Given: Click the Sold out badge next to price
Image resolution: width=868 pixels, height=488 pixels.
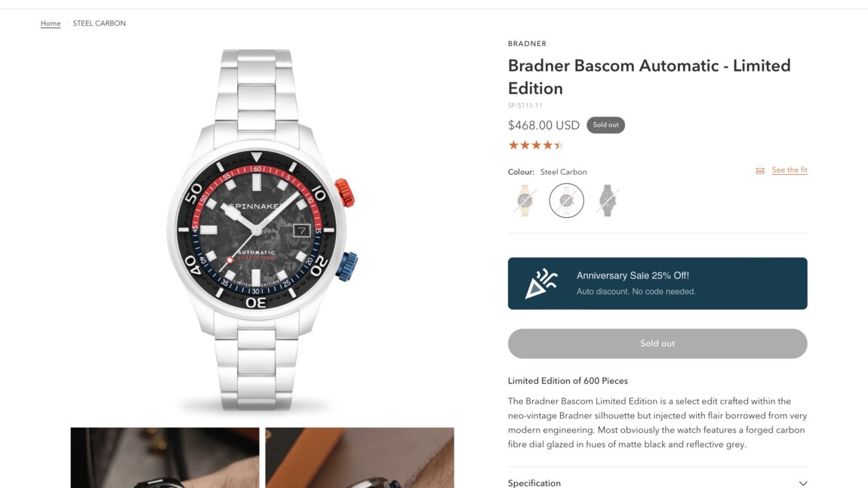Looking at the screenshot, I should [605, 125].
